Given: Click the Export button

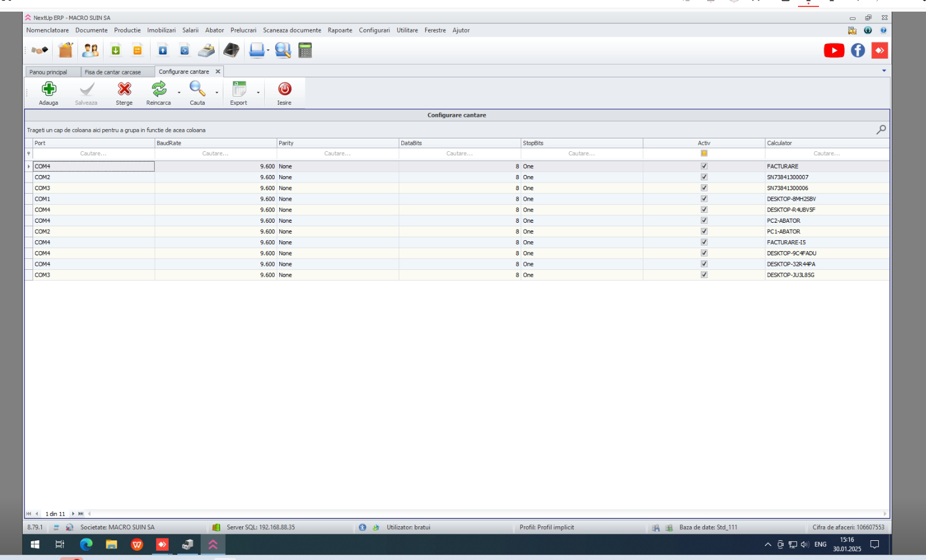Looking at the screenshot, I should click(x=238, y=92).
